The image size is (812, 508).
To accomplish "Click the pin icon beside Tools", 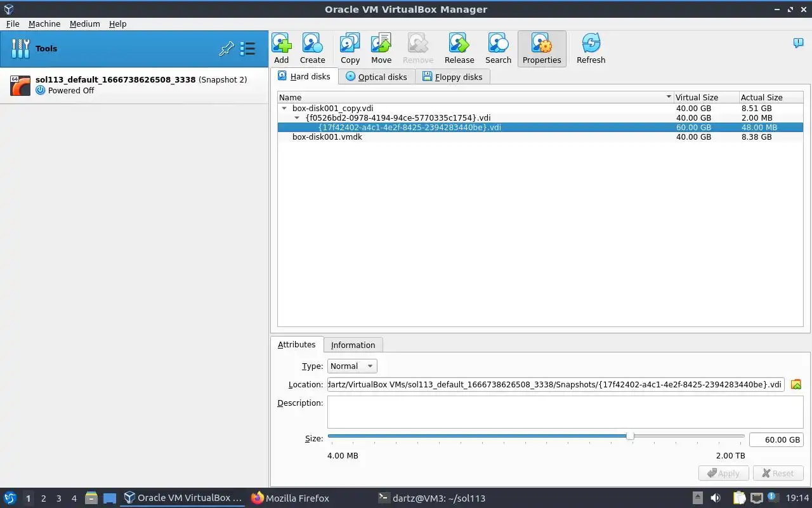I will pos(226,48).
